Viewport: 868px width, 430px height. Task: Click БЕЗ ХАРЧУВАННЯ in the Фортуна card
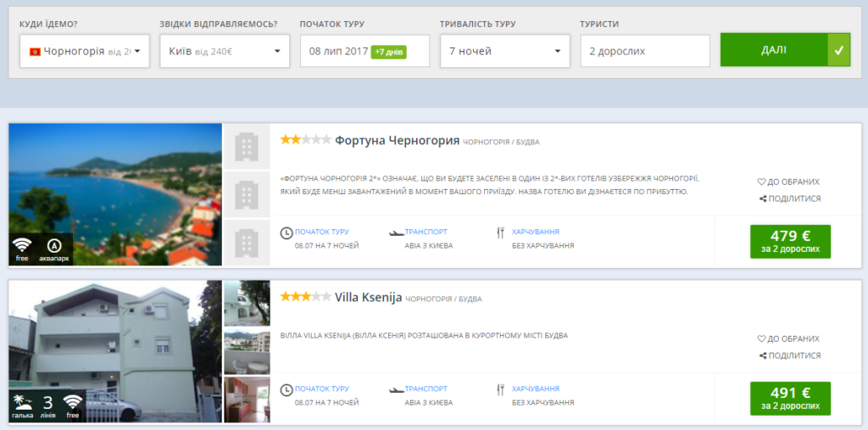(543, 245)
